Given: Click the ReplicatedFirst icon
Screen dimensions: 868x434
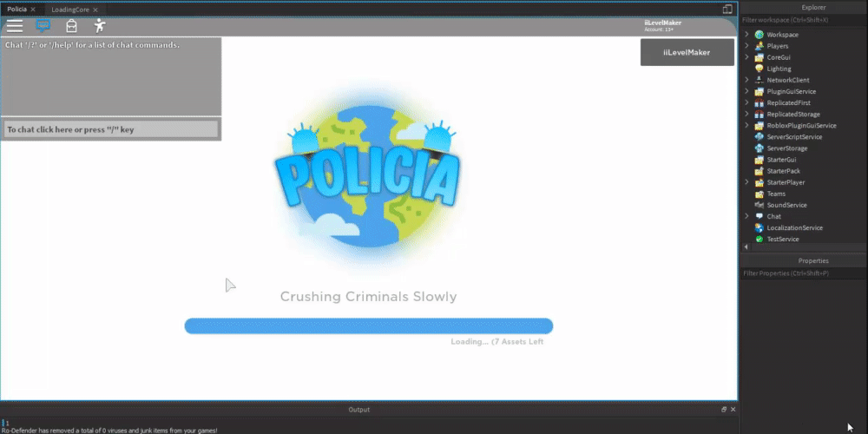Looking at the screenshot, I should (x=759, y=102).
